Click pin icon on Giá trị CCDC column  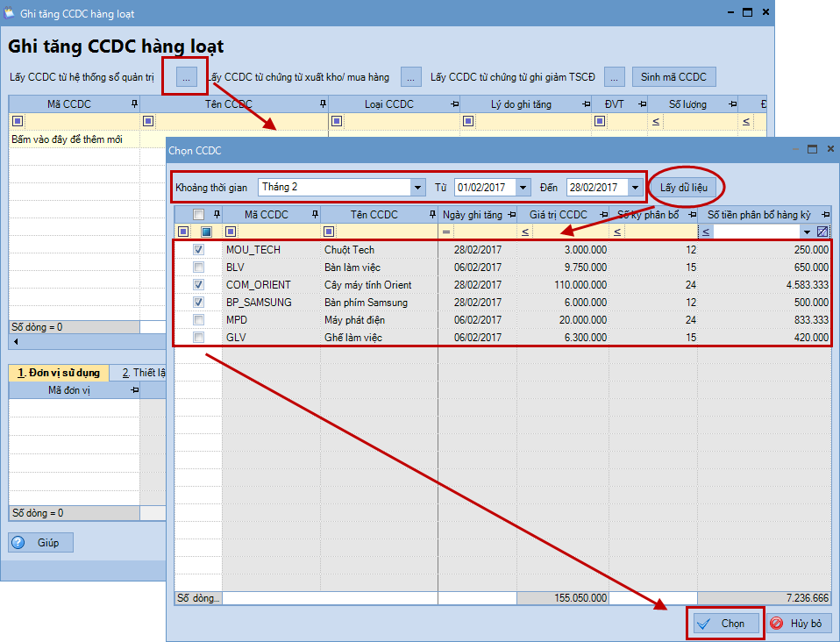(x=602, y=215)
